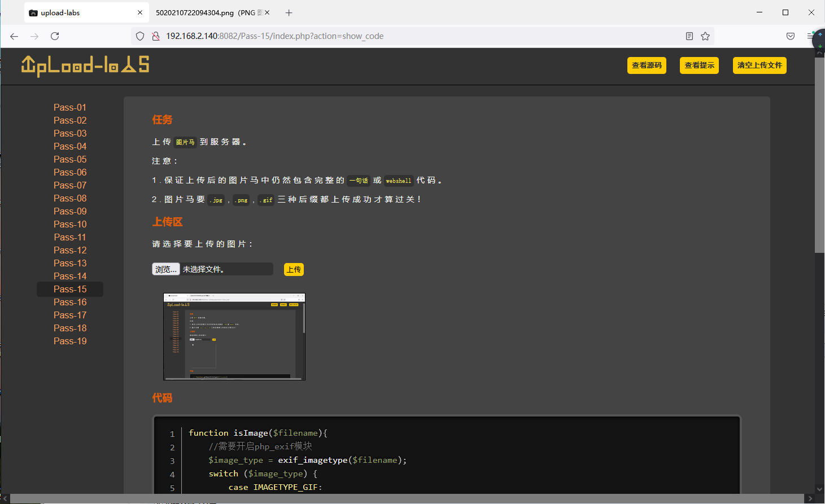Open Pass-19 in the sidebar
This screenshot has width=825, height=504.
[70, 341]
